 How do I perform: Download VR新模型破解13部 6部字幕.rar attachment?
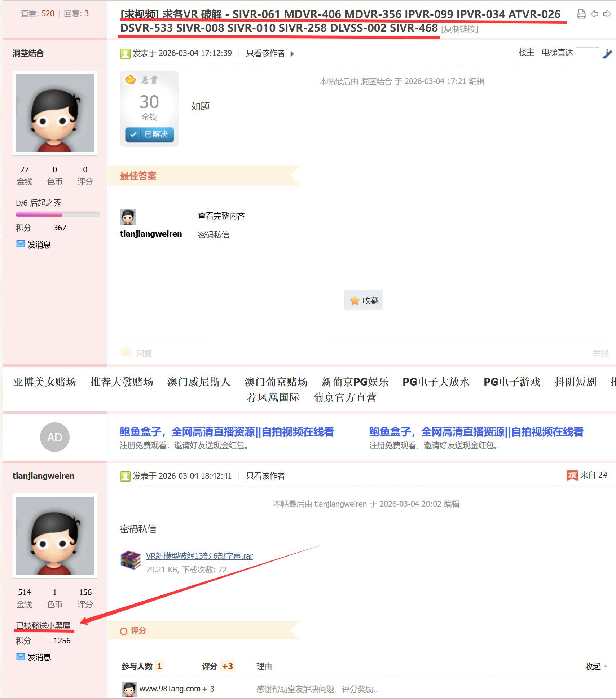[x=199, y=556]
